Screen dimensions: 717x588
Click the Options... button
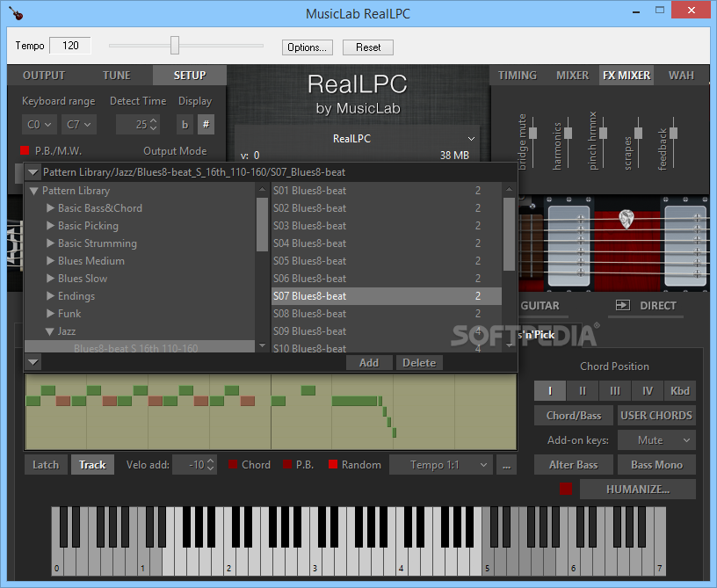307,47
